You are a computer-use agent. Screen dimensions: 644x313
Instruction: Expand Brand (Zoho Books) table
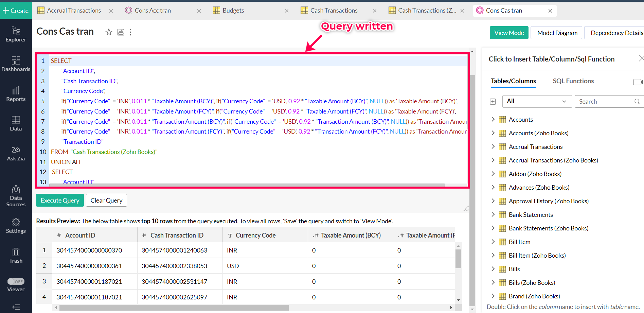(x=493, y=296)
